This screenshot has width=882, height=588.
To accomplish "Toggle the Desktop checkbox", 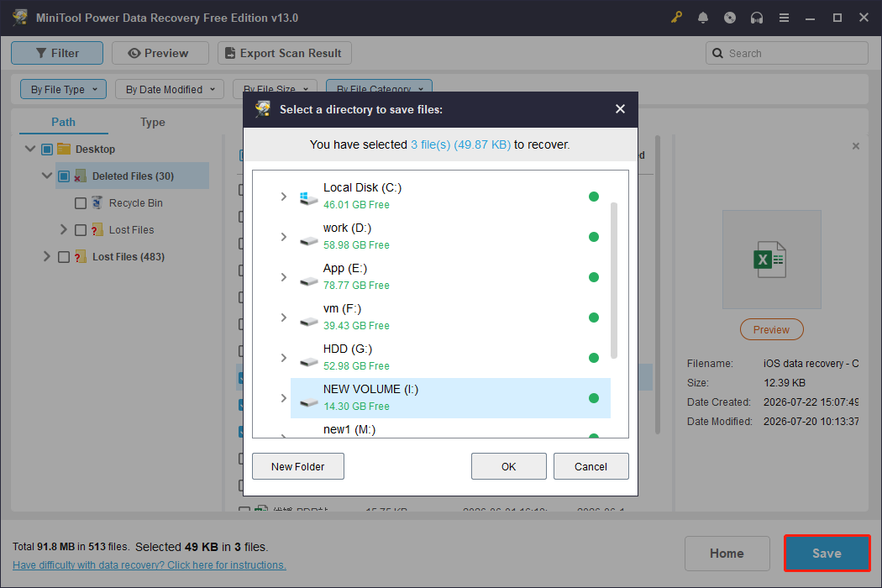I will (47, 150).
